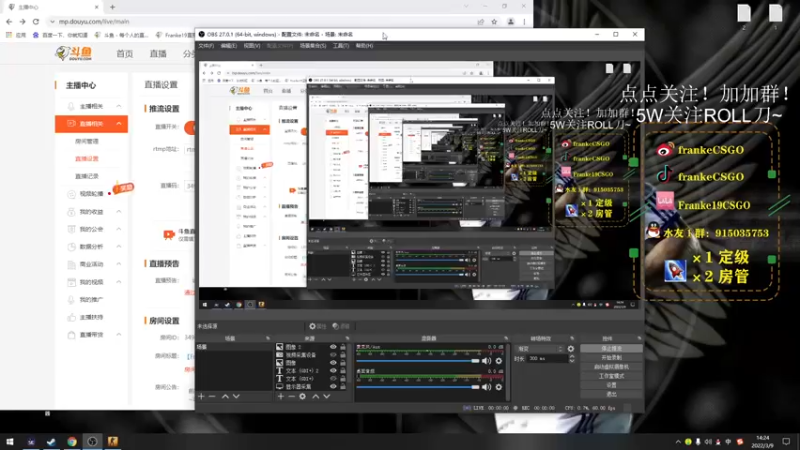Open 帮助(H) menu in OBS
The width and height of the screenshot is (800, 450).
point(364,46)
